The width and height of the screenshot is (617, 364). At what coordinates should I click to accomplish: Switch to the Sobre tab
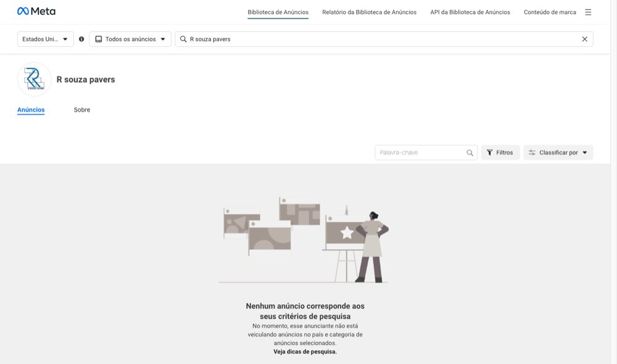(82, 110)
